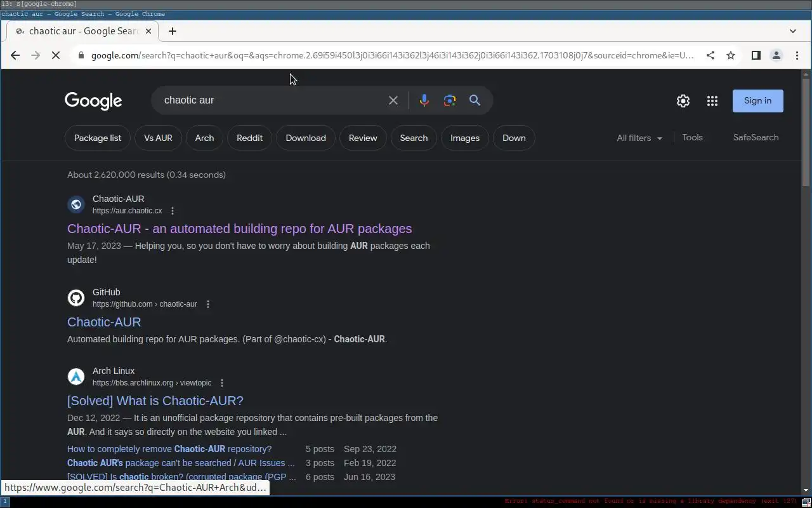Open the Tools options

pos(692,137)
